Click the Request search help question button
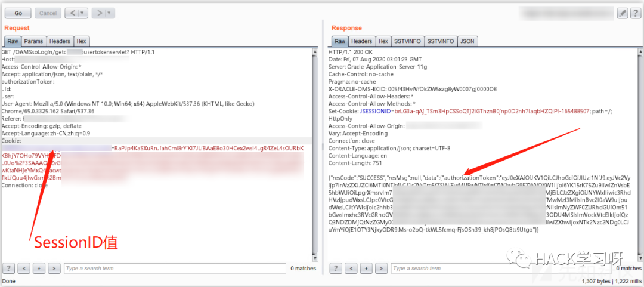Image resolution: width=644 pixels, height=287 pixels. click(x=9, y=269)
